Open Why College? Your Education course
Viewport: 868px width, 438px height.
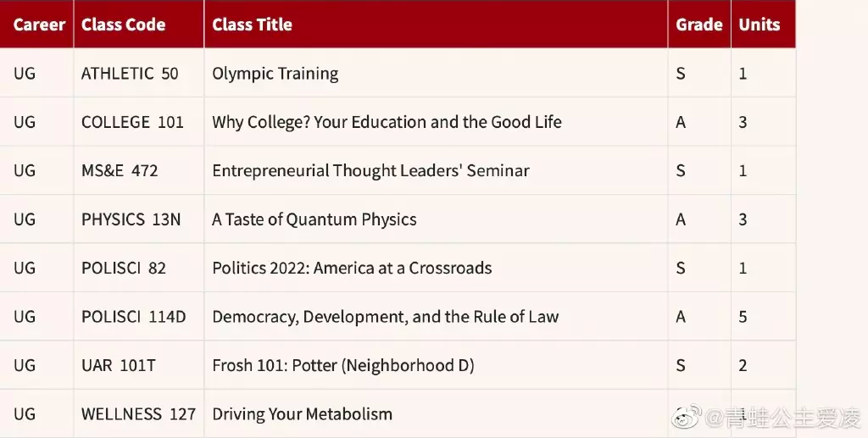(387, 122)
